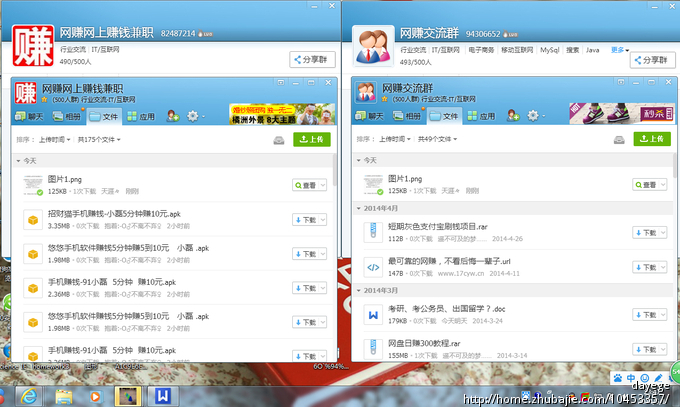
Task: Download 网盘日赚300教程.rar
Action: [x=646, y=349]
